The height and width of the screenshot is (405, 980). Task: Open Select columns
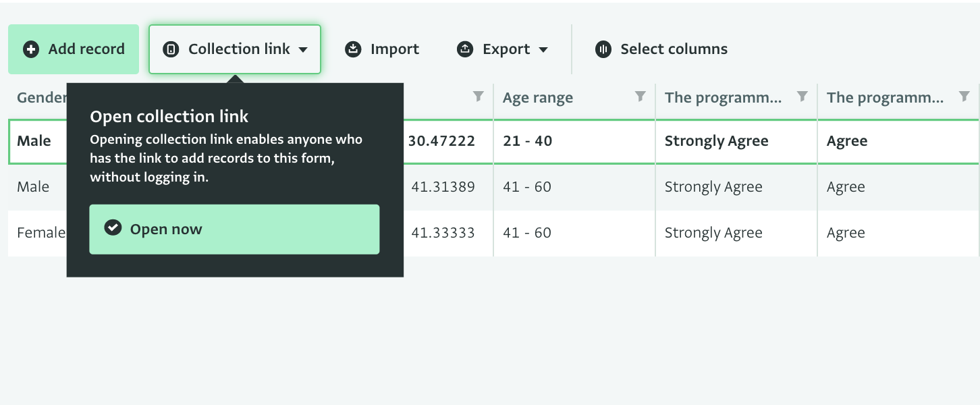click(661, 49)
